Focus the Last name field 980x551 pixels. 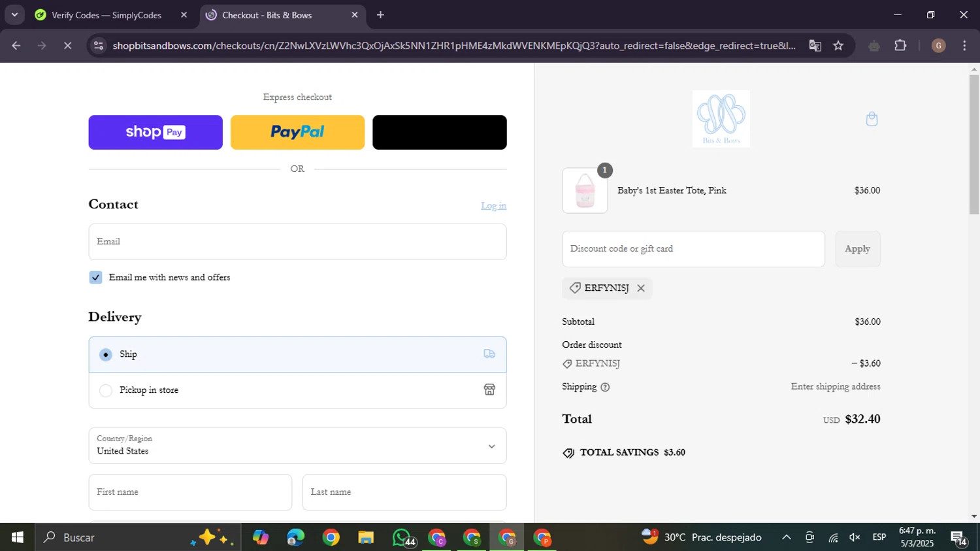404,492
